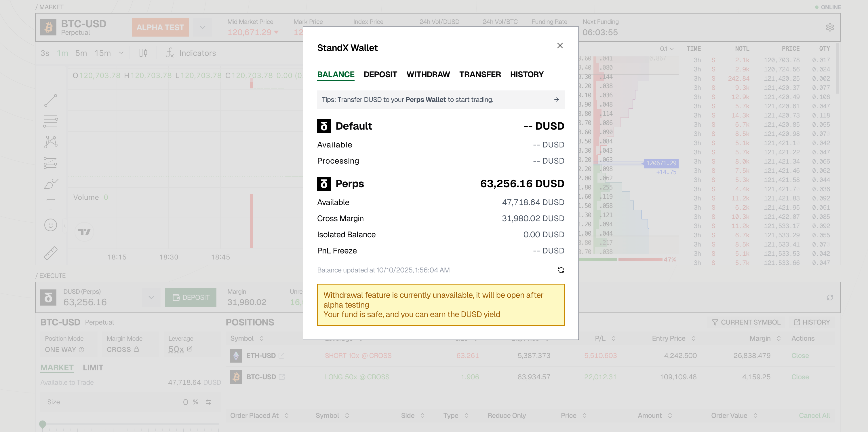Screen dimensions: 868x432
Task: Open the emoji icon tool
Action: 51,225
